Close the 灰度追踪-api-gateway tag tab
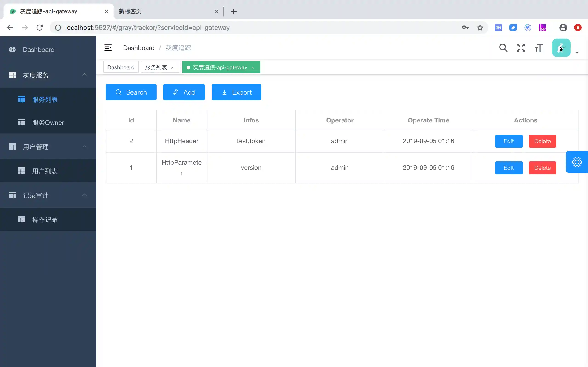This screenshot has width=588, height=367. (253, 68)
